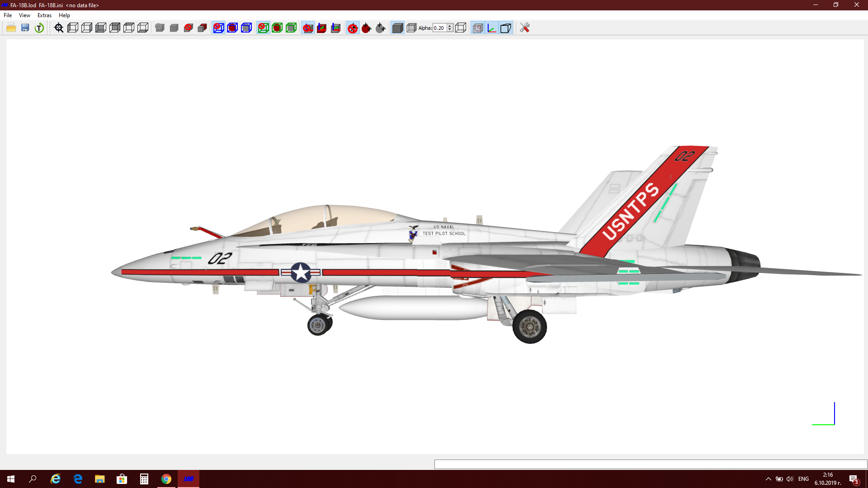Select the second wireframe view cube icon
The height and width of the screenshot is (488, 868).
pyautogui.click(x=87, y=28)
